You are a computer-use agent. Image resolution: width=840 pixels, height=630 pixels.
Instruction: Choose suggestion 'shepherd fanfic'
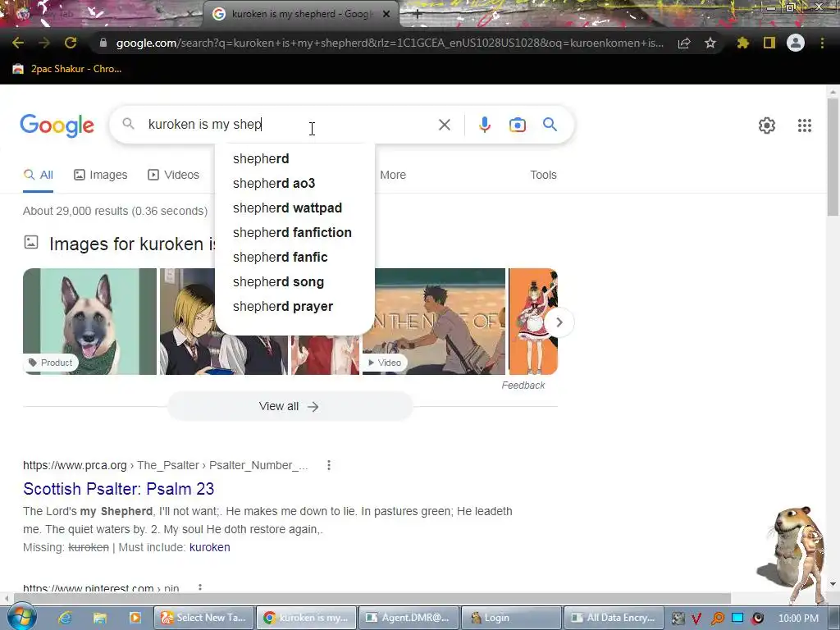point(294,257)
